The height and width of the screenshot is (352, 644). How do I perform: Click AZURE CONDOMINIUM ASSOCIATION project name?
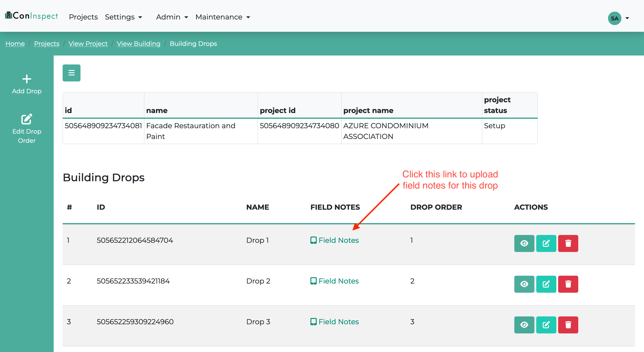click(x=386, y=131)
